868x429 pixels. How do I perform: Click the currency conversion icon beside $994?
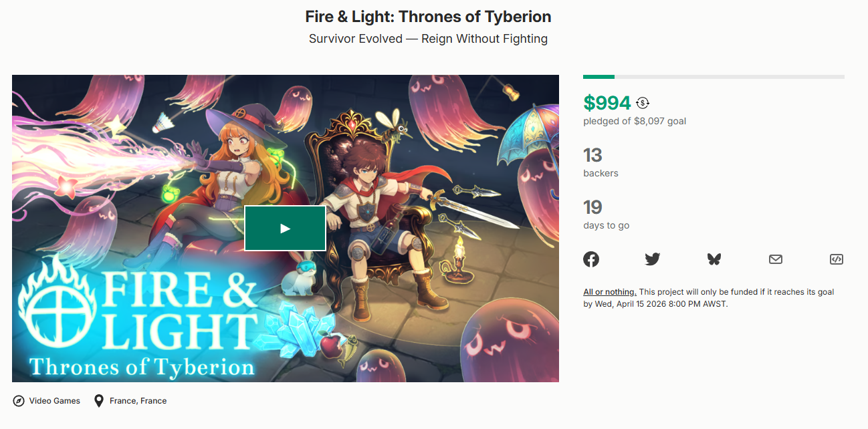pyautogui.click(x=643, y=103)
